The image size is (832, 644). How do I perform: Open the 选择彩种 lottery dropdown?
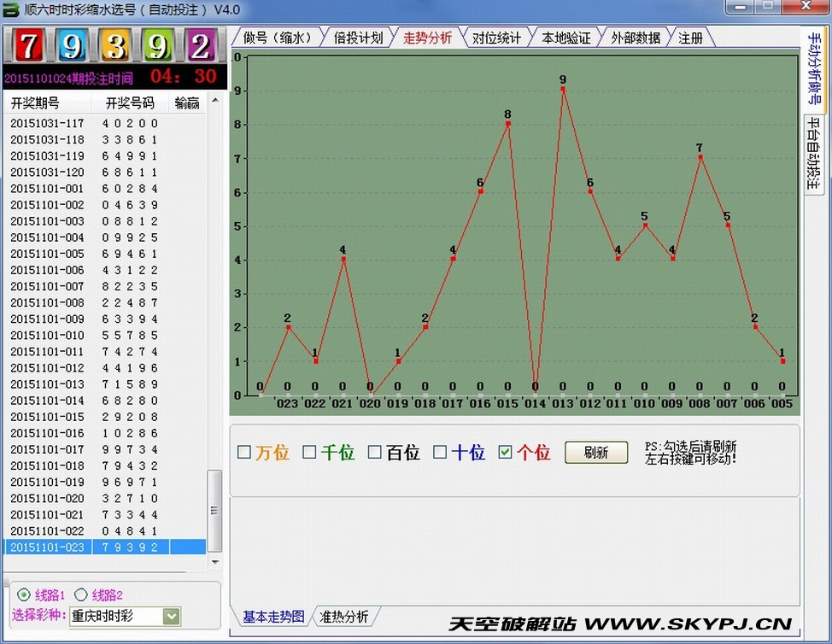click(x=172, y=616)
